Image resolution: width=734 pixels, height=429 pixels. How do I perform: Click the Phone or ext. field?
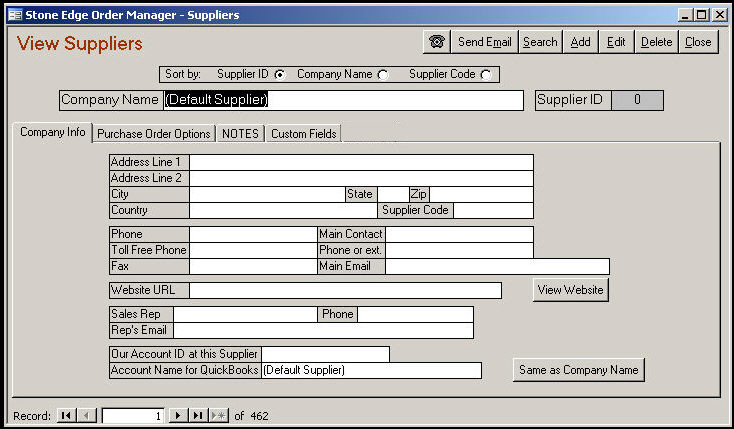coord(459,250)
